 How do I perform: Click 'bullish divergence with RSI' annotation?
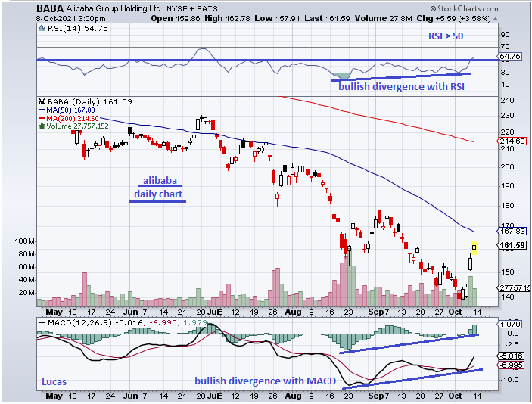click(401, 86)
